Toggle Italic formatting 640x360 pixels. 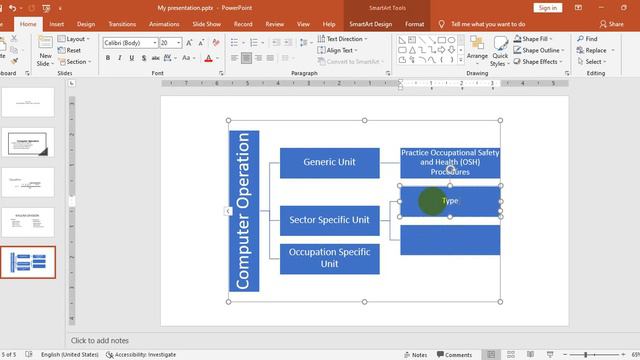click(x=120, y=58)
